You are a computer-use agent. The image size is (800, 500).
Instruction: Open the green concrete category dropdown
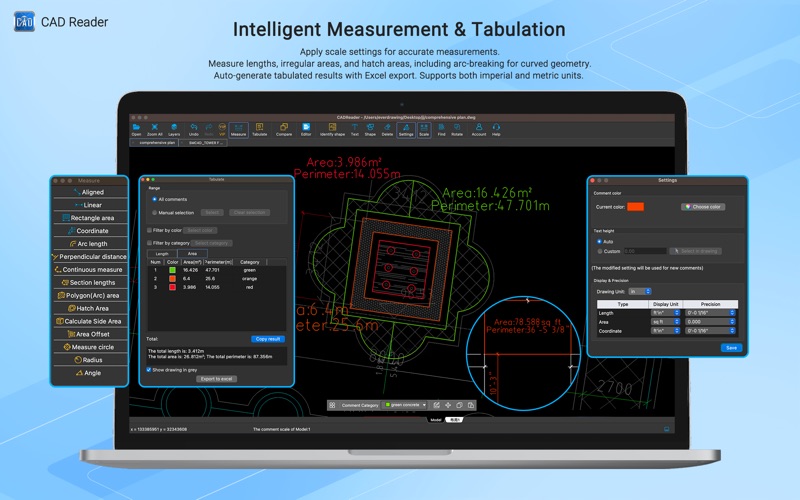click(405, 405)
